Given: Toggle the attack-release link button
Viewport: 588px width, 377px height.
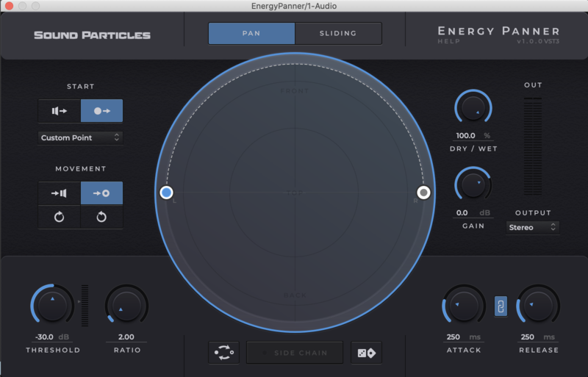Looking at the screenshot, I should pyautogui.click(x=501, y=306).
